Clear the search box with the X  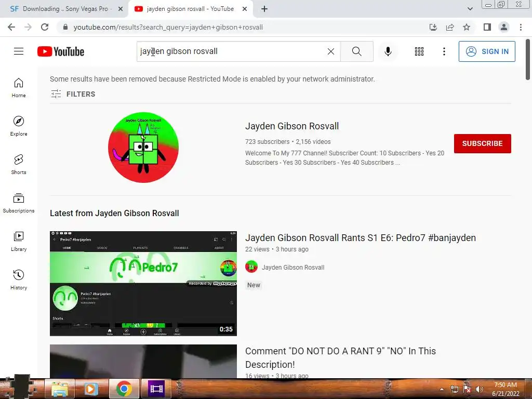pos(331,51)
